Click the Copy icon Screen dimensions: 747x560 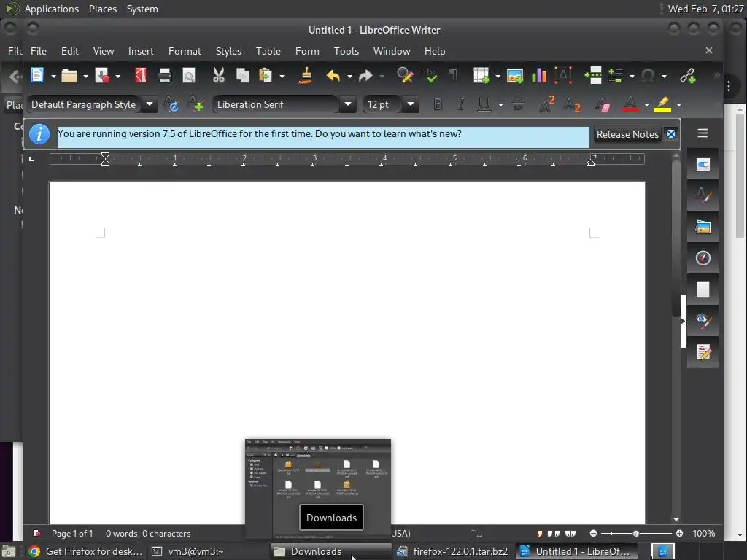tap(242, 75)
